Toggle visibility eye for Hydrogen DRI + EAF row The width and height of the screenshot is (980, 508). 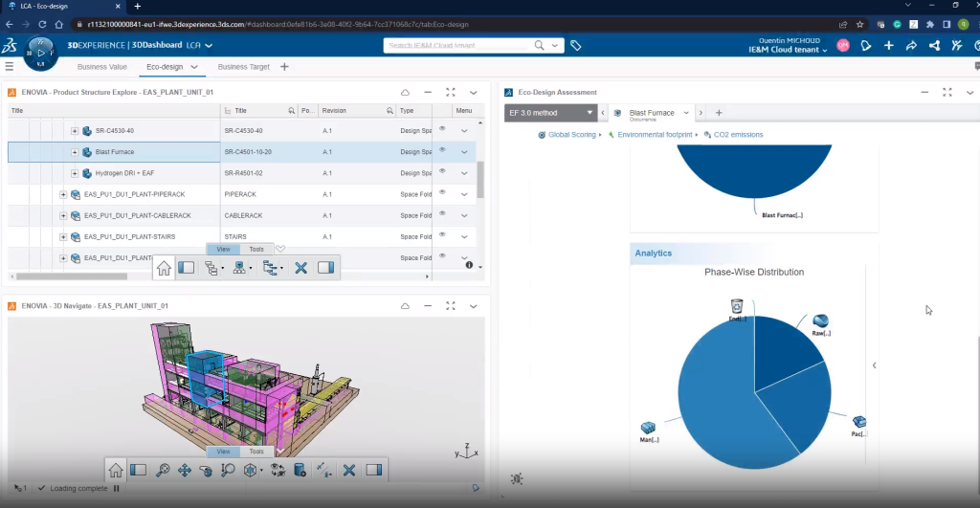point(442,171)
